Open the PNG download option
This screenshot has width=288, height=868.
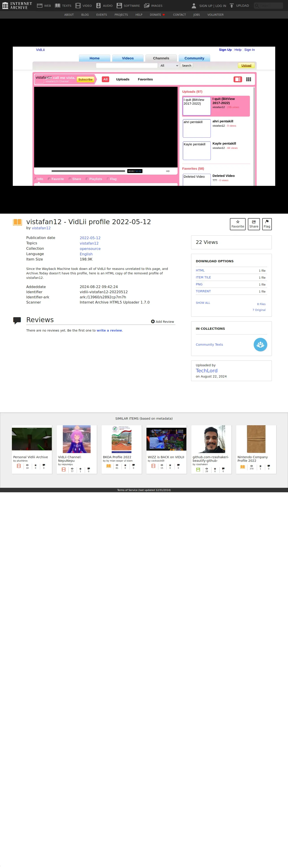(x=199, y=284)
